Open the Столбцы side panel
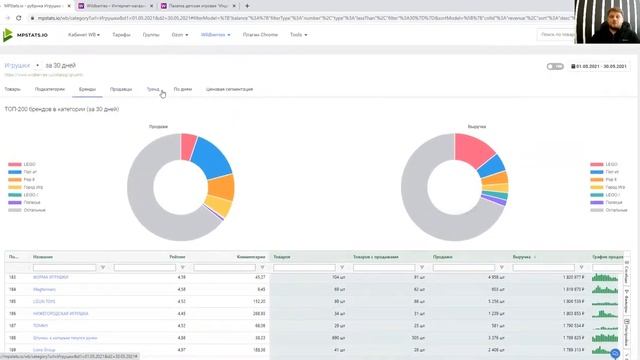 pos(627,272)
